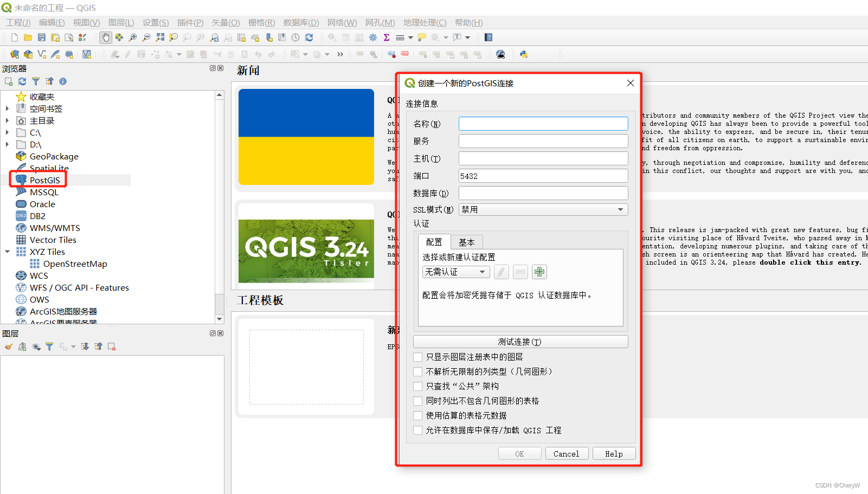
Task: Tick 不解析无限制的列类型 checkbox
Action: pos(417,371)
